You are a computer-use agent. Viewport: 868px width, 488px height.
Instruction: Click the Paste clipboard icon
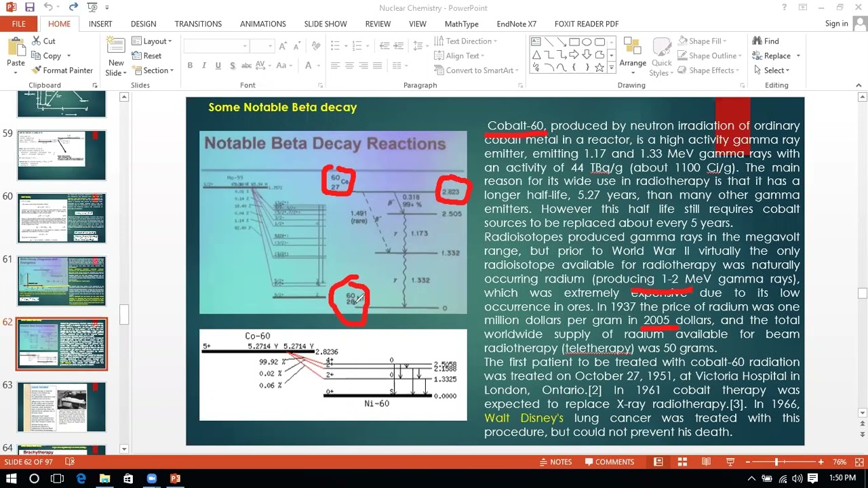[x=16, y=47]
